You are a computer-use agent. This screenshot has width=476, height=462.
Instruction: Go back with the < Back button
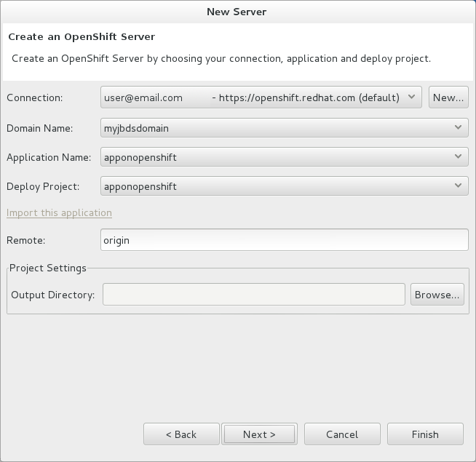181,434
